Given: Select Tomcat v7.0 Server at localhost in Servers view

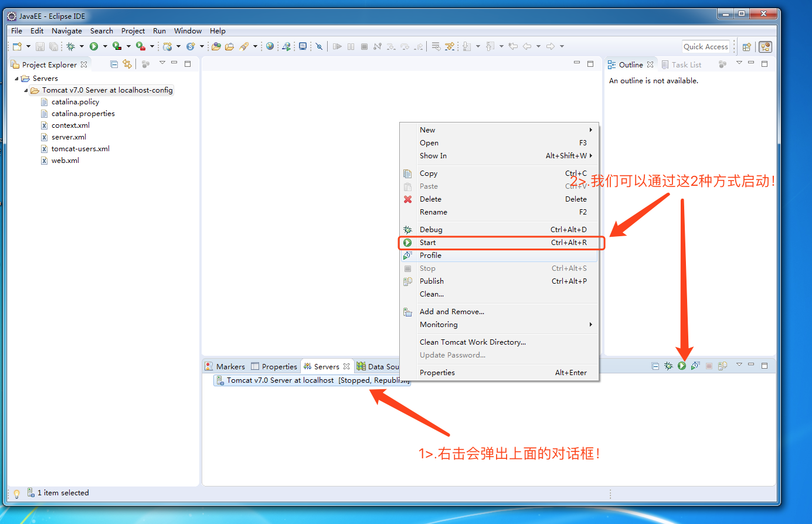Looking at the screenshot, I should pyautogui.click(x=312, y=380).
